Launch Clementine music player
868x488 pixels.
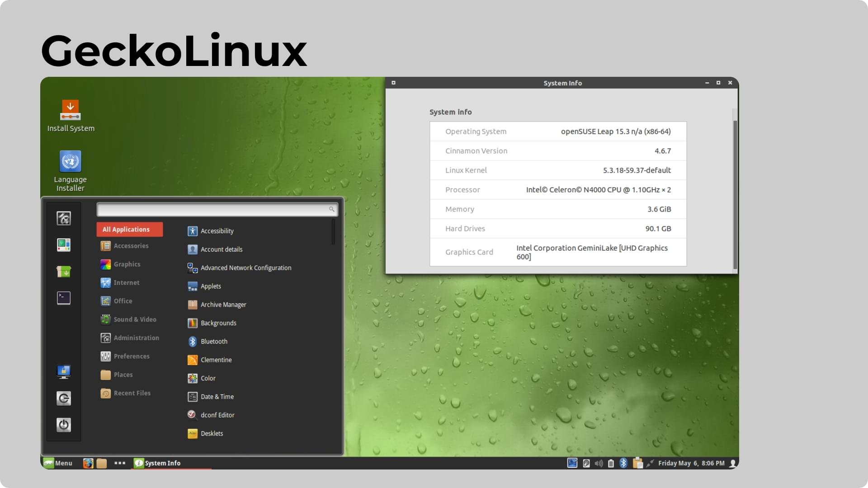[210, 360]
